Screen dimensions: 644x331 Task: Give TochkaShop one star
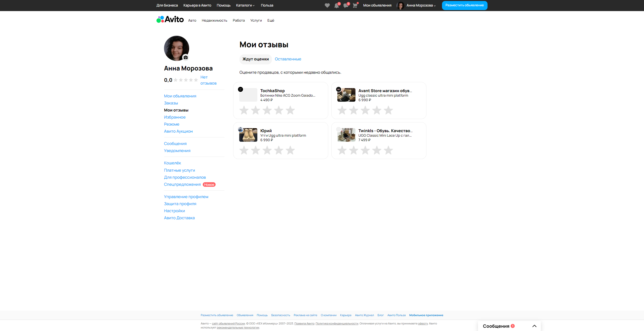(x=244, y=110)
